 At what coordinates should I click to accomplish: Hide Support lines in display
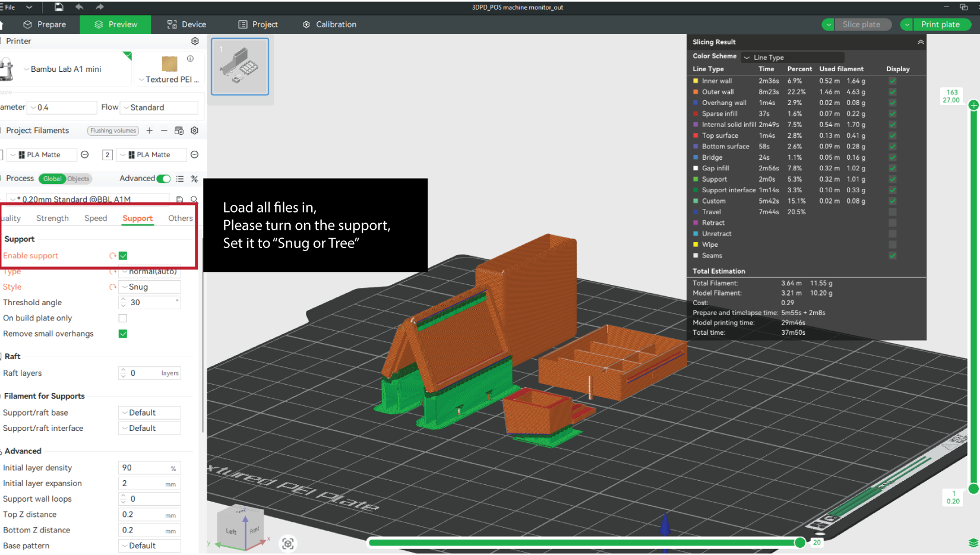(x=893, y=179)
